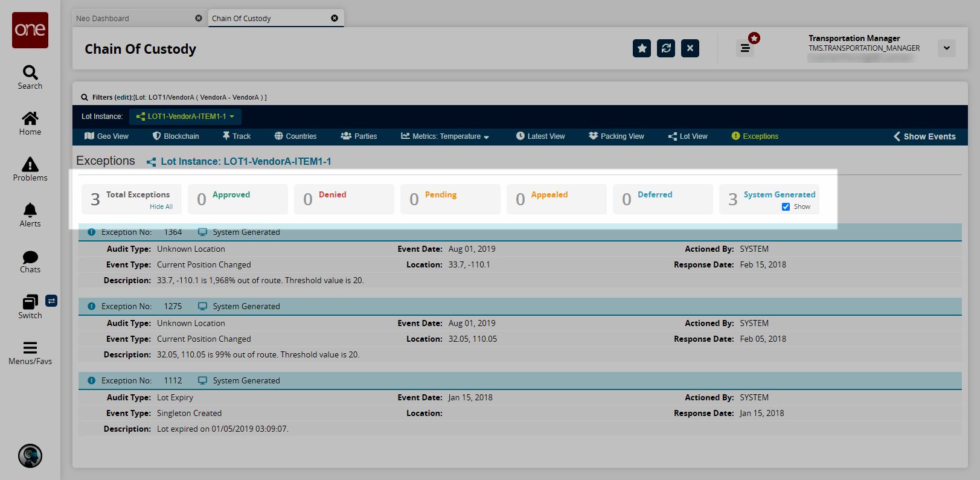980x480 pixels.
Task: Click the Show Events button
Action: pyautogui.click(x=924, y=136)
